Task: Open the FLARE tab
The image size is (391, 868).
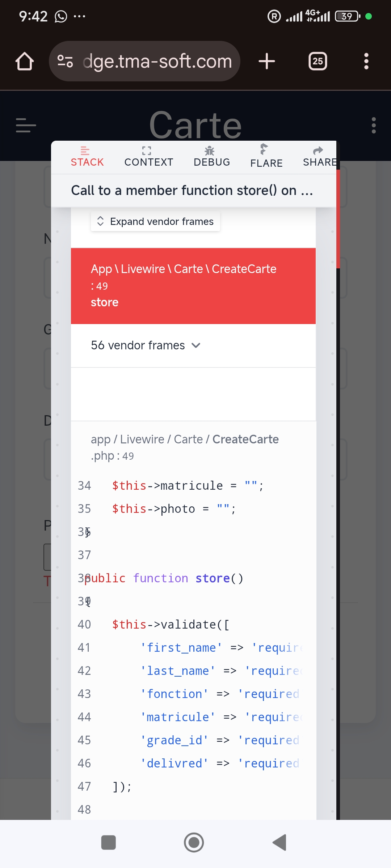Action: tap(266, 157)
